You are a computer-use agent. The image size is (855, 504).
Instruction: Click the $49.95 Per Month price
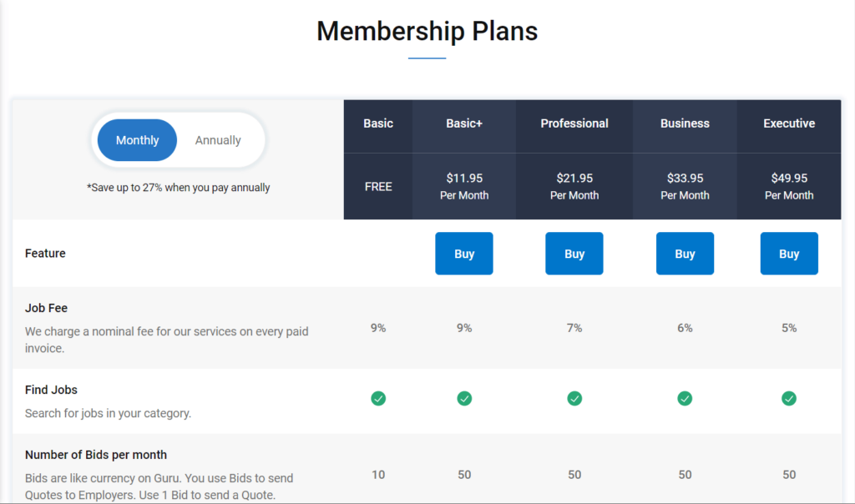(x=789, y=186)
